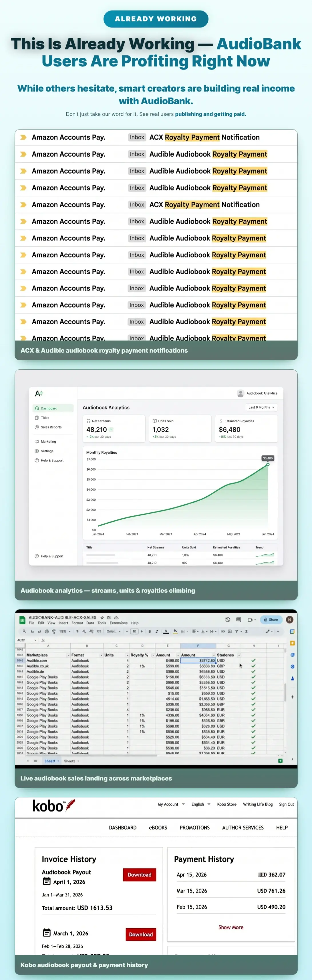Open the Marketplace column filter arrow
The image size is (312, 980).
(68, 655)
